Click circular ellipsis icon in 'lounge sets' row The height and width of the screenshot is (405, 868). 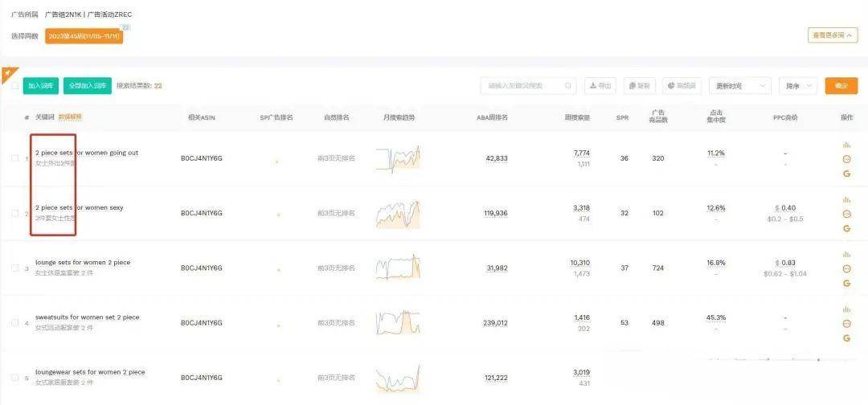coord(846,268)
